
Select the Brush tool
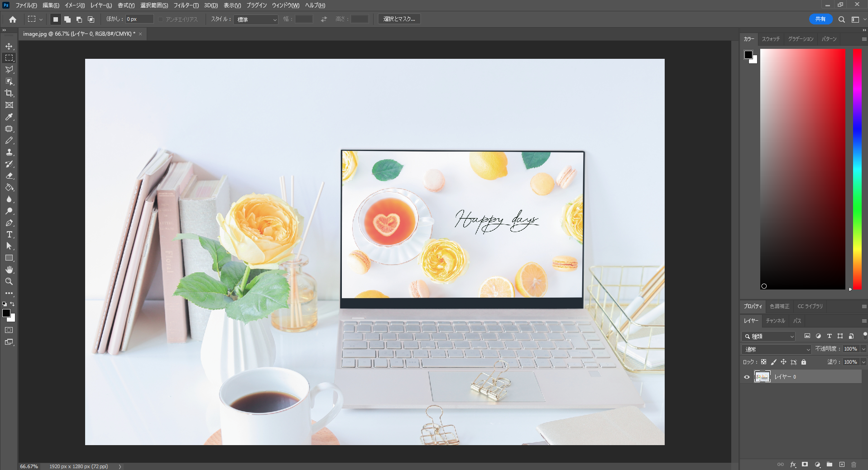pyautogui.click(x=9, y=141)
